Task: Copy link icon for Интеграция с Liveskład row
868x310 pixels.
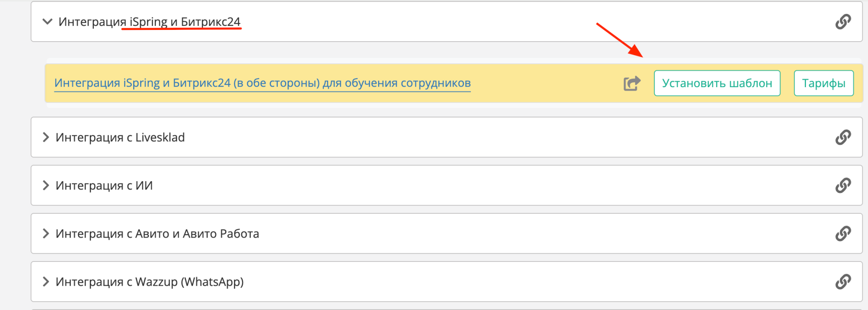Action: pyautogui.click(x=843, y=137)
